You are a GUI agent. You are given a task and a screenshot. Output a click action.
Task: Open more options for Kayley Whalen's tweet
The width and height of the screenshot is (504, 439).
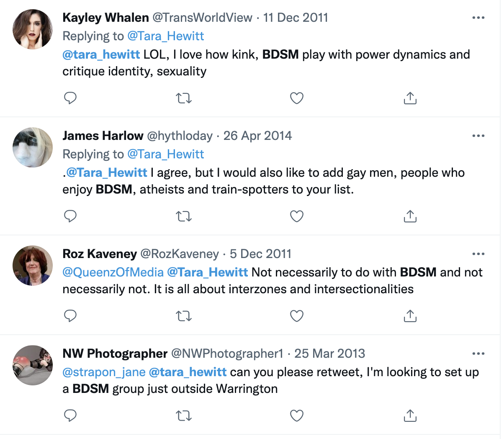point(478,18)
